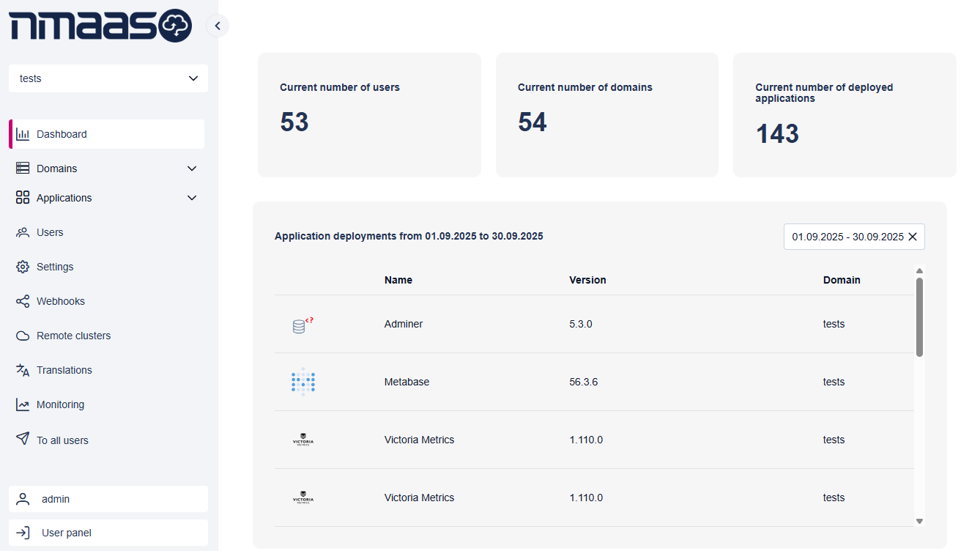This screenshot has width=980, height=551.
Task: Click the first Victoria Metrics logo
Action: (302, 440)
